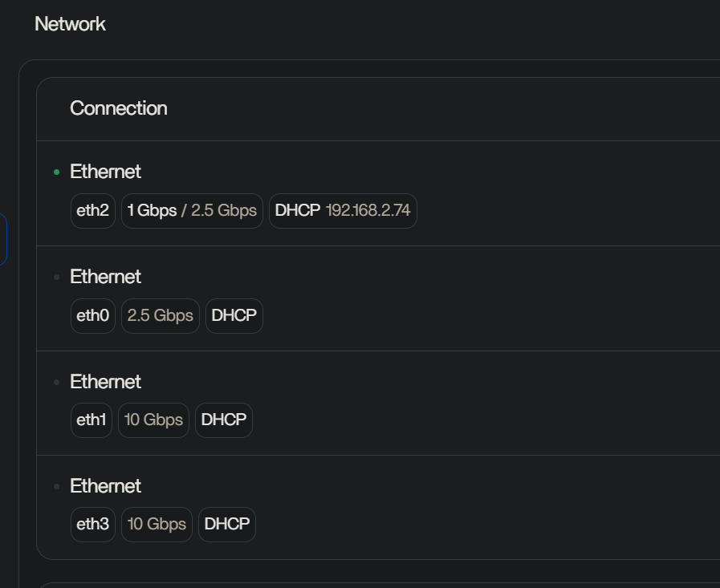Open the active Ethernet entry above eth2
The width and height of the screenshot is (720, 588).
point(105,172)
